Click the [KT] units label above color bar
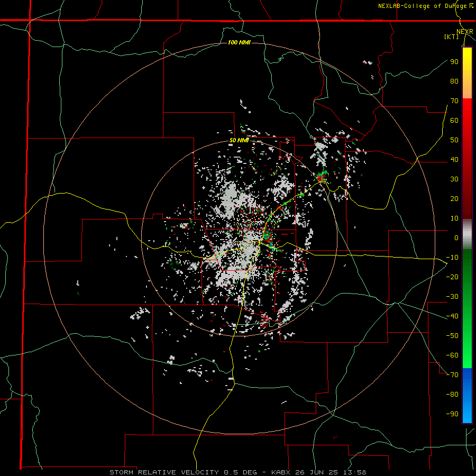The width and height of the screenshot is (476, 476). pyautogui.click(x=451, y=36)
